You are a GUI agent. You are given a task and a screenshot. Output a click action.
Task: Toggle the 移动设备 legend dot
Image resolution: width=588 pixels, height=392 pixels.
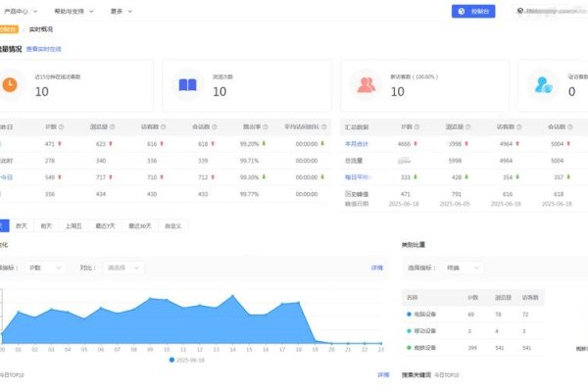[x=409, y=331]
